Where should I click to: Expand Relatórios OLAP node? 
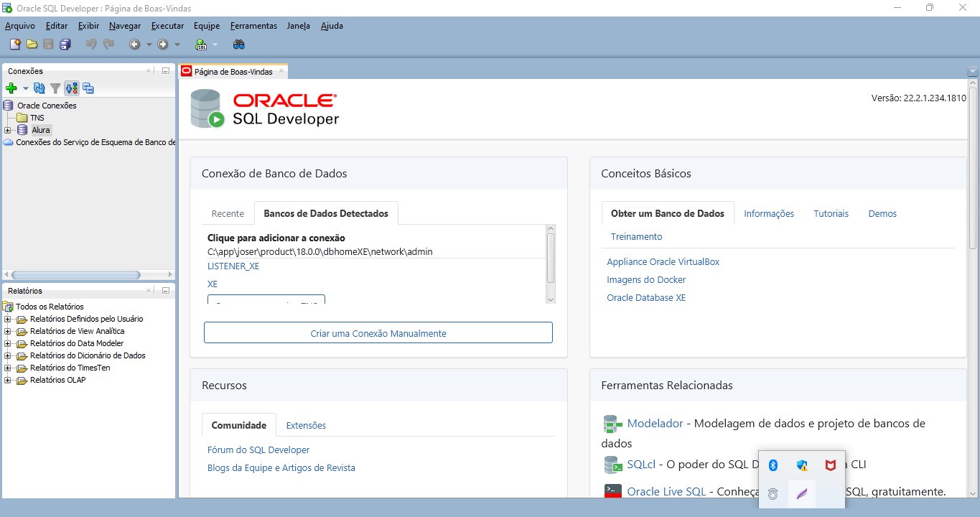coord(8,380)
